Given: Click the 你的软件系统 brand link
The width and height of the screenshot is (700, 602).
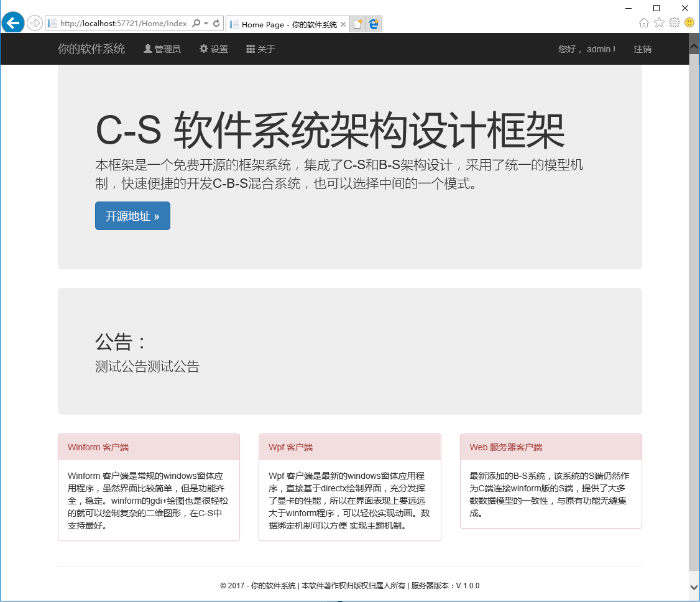Looking at the screenshot, I should click(91, 49).
